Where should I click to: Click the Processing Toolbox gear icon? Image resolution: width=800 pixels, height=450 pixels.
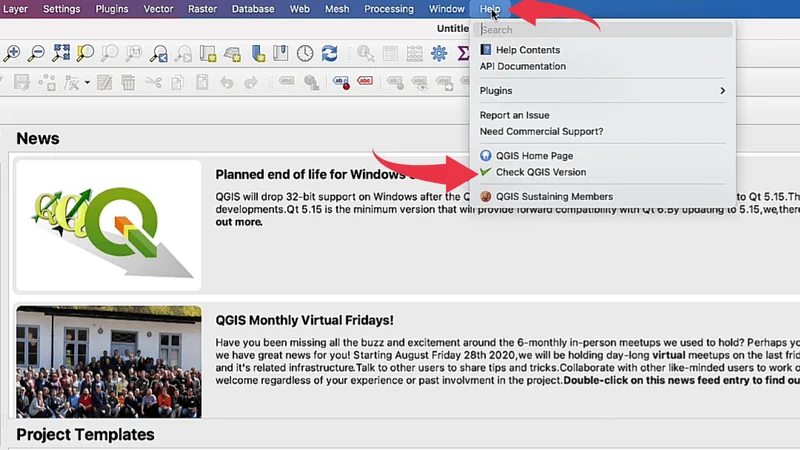pyautogui.click(x=439, y=53)
